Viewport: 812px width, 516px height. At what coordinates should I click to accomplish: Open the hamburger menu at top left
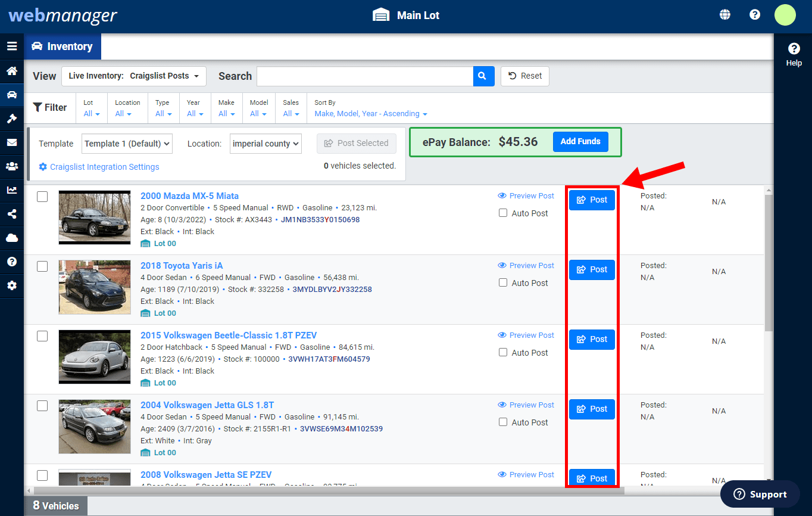12,46
